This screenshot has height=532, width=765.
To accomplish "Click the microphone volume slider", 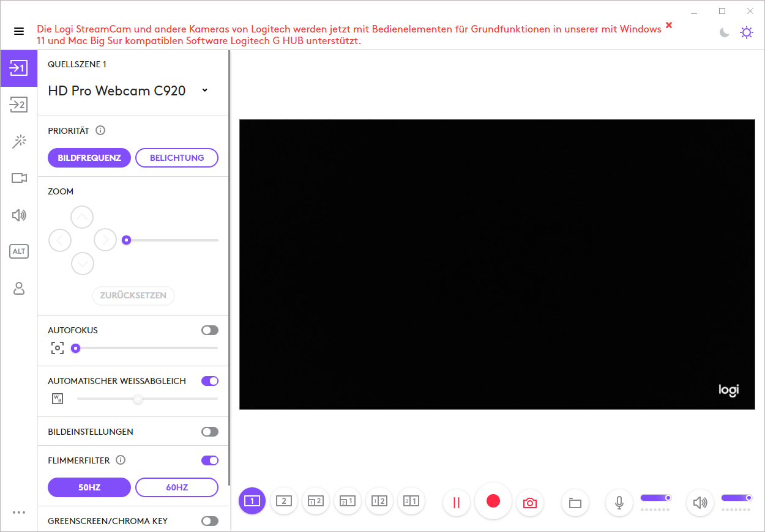I will tap(656, 498).
